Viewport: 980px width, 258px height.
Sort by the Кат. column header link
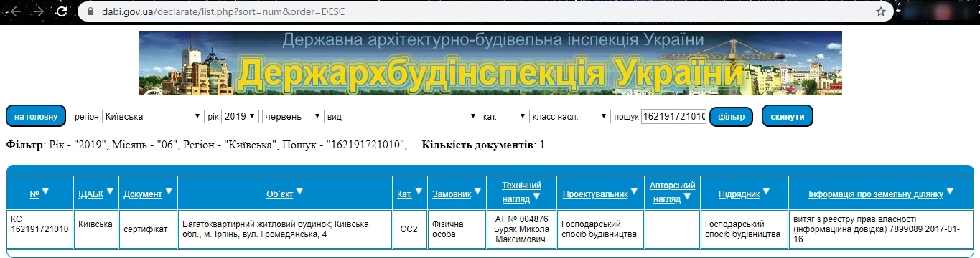point(404,194)
